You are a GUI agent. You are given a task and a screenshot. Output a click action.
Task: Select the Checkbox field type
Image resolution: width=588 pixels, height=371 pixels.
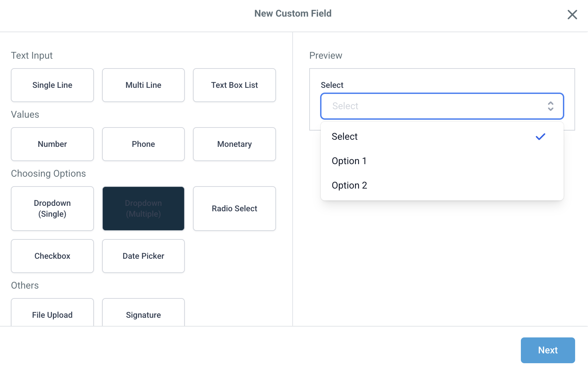coord(52,256)
